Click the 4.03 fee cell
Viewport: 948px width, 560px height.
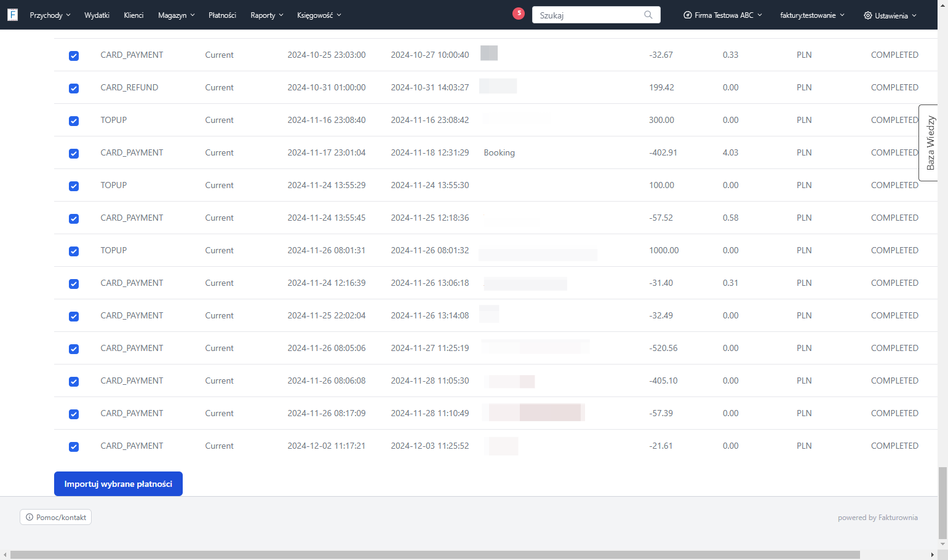coord(730,152)
